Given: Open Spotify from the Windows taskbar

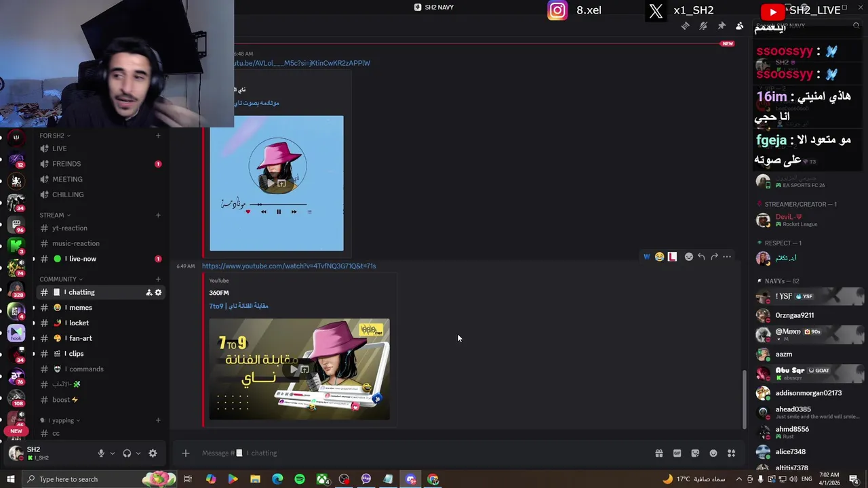Looking at the screenshot, I should click(300, 479).
